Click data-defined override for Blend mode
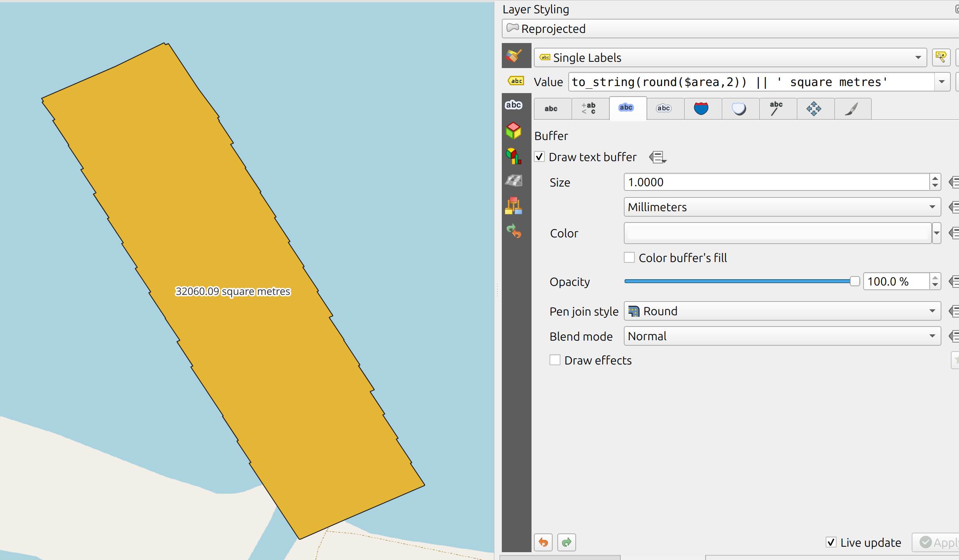The height and width of the screenshot is (560, 959). click(954, 336)
